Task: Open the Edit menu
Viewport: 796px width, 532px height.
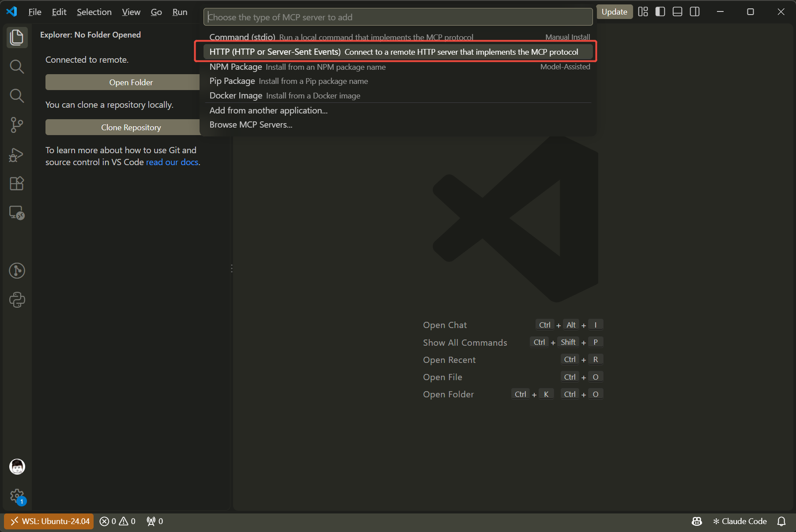Action: [x=59, y=12]
